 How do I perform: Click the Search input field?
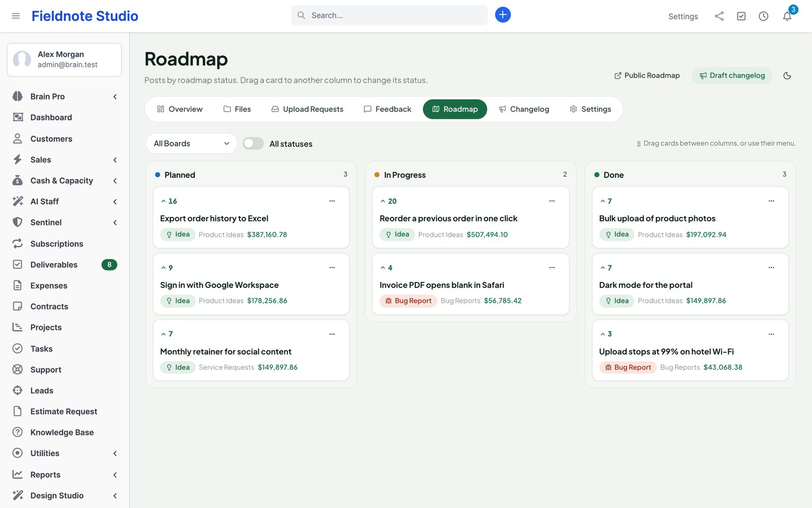pyautogui.click(x=389, y=15)
